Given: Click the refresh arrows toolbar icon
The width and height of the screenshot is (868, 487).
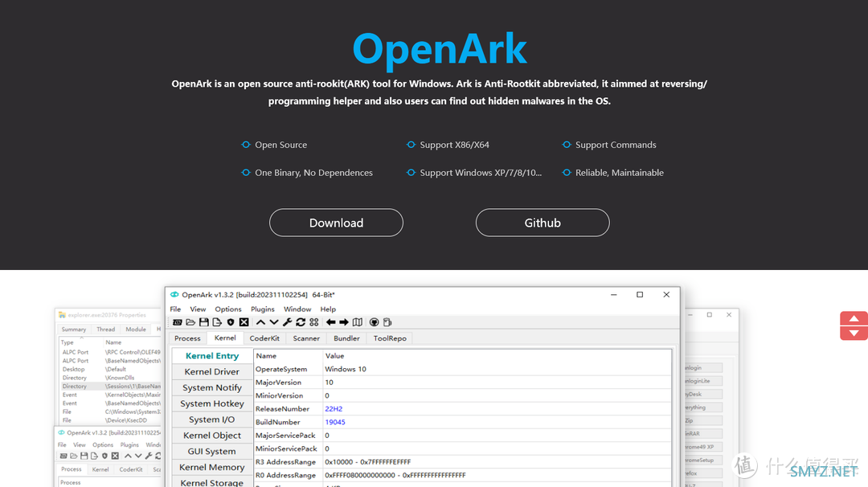Looking at the screenshot, I should 301,322.
